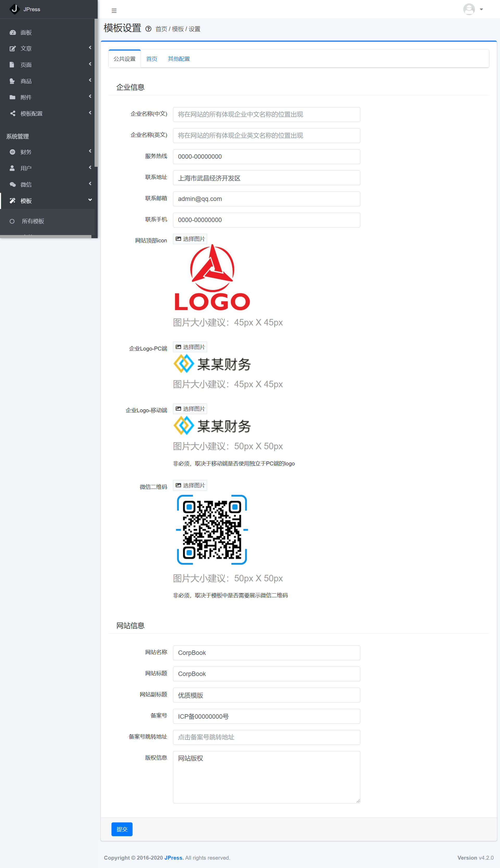Click the Version v4.2.0 footer text
The image size is (500, 868).
click(475, 858)
